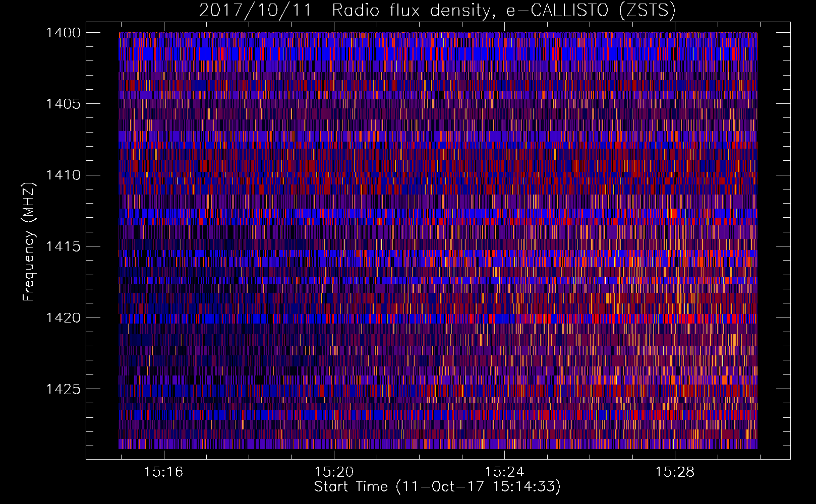Select the 1415 frequency tick label
816x504 pixels.
click(63, 246)
